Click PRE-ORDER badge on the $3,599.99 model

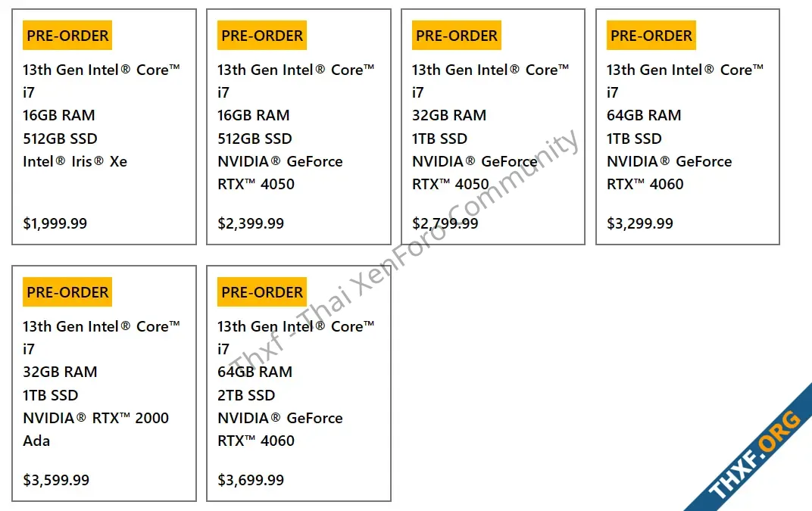(67, 292)
